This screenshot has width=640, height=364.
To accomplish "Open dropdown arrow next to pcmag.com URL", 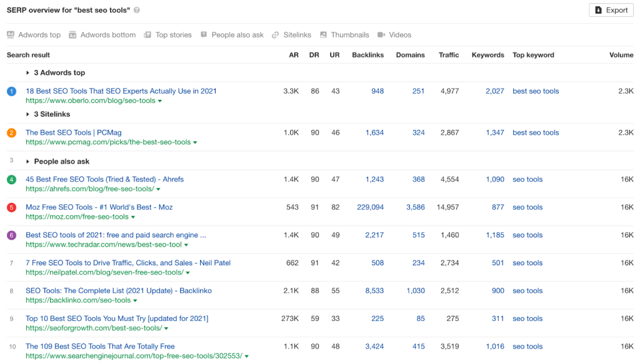I will coord(195,142).
